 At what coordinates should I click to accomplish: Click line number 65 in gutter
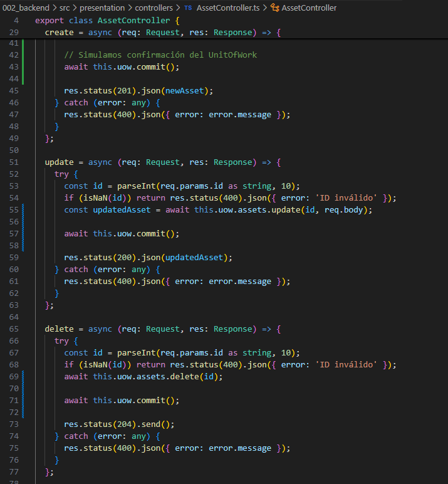pos(14,329)
